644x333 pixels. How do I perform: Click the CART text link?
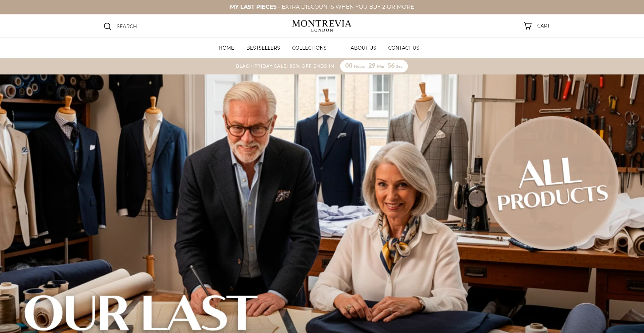click(543, 26)
